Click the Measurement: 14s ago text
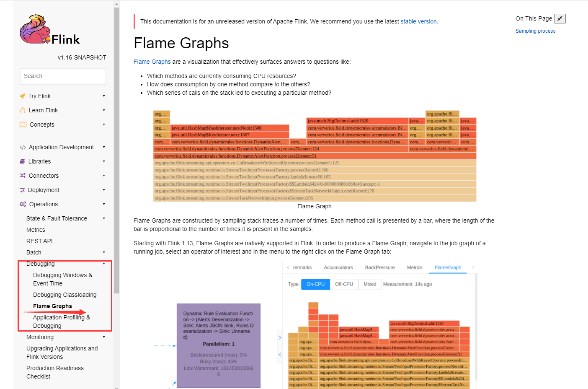The width and height of the screenshot is (588, 389). click(x=407, y=284)
